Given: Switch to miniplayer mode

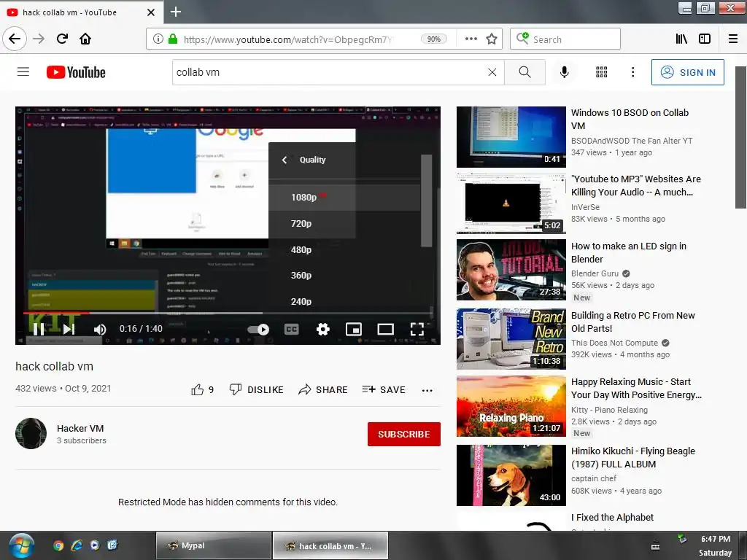Looking at the screenshot, I should tap(354, 329).
